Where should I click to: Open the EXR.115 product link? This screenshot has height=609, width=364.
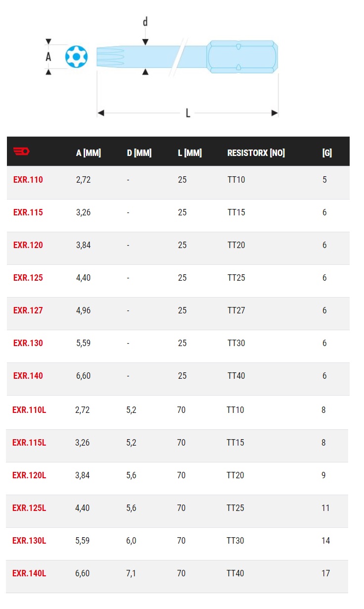tap(28, 212)
